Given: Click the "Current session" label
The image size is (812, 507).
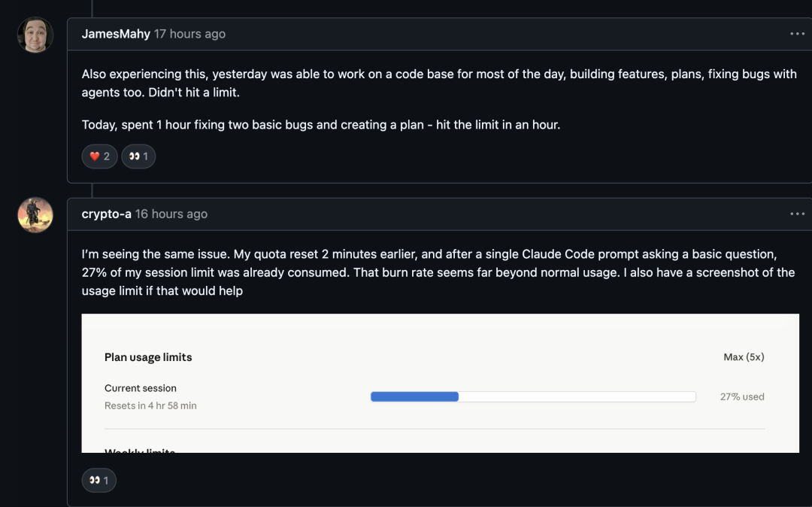Looking at the screenshot, I should pos(141,388).
